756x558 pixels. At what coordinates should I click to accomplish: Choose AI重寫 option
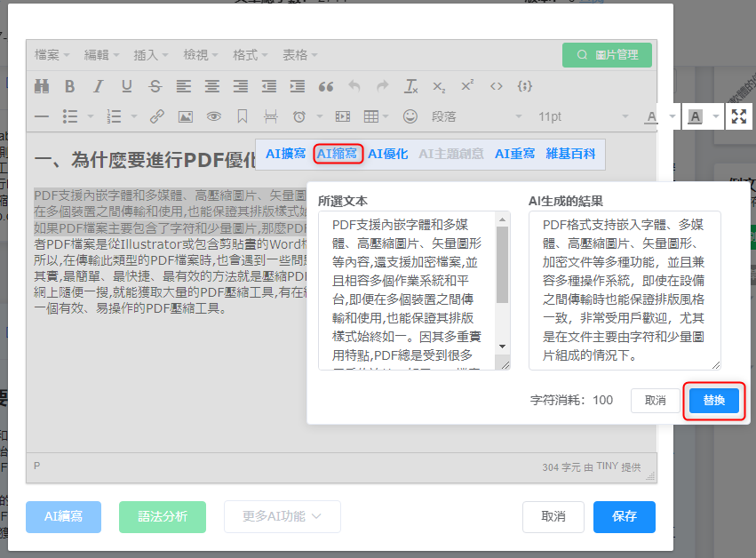tap(515, 154)
